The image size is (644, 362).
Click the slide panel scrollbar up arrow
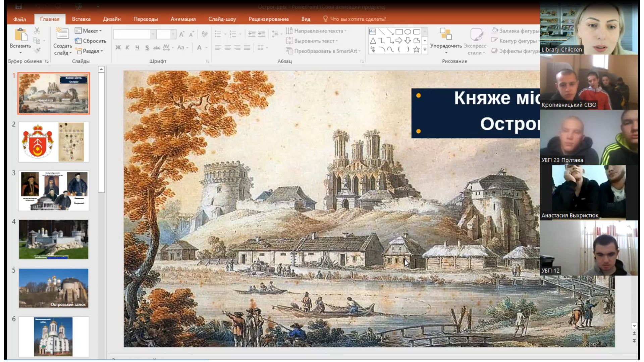(101, 69)
